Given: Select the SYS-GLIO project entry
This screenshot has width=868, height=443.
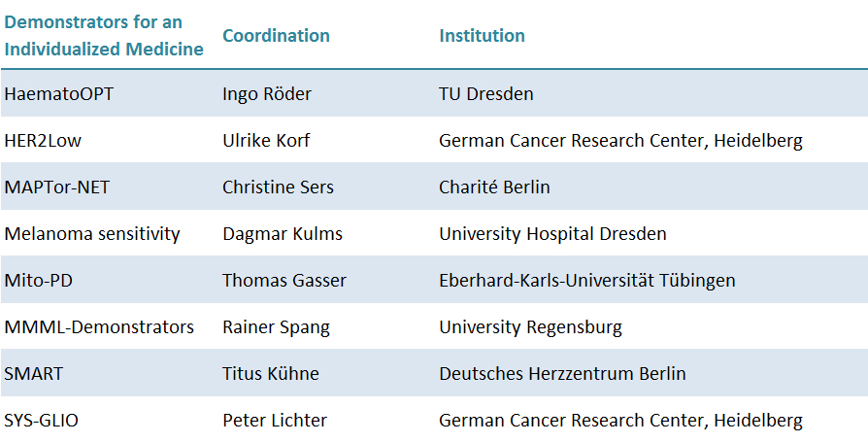Looking at the screenshot, I should pyautogui.click(x=42, y=421).
